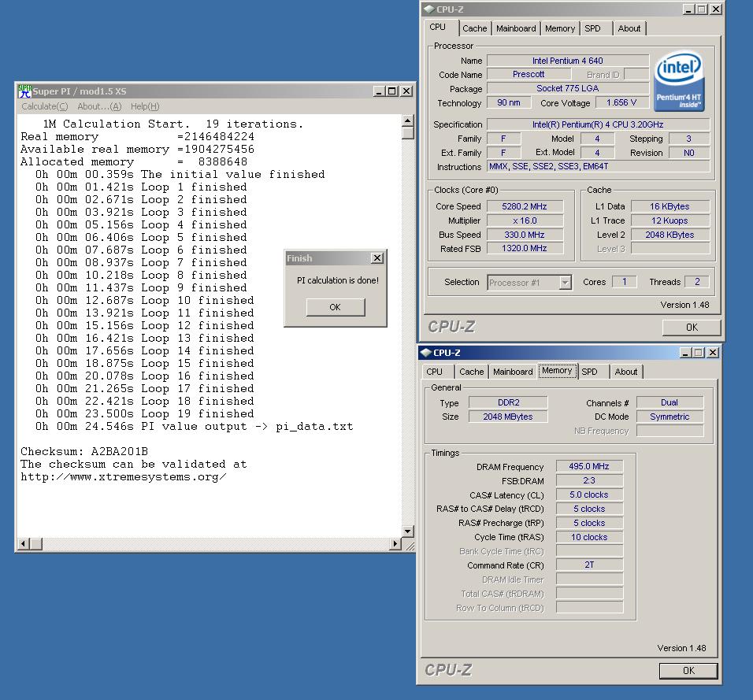Click the Super PI scroll up arrow
753x700 pixels.
coord(408,120)
